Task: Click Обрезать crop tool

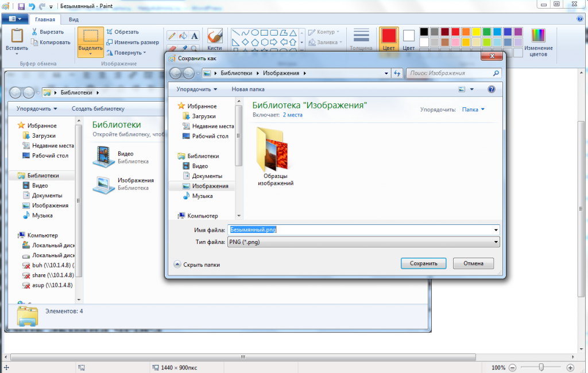Action: pyautogui.click(x=123, y=32)
